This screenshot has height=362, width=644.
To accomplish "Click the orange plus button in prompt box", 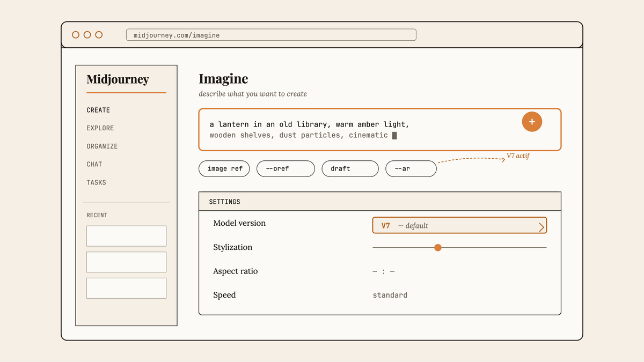I will [x=532, y=122].
